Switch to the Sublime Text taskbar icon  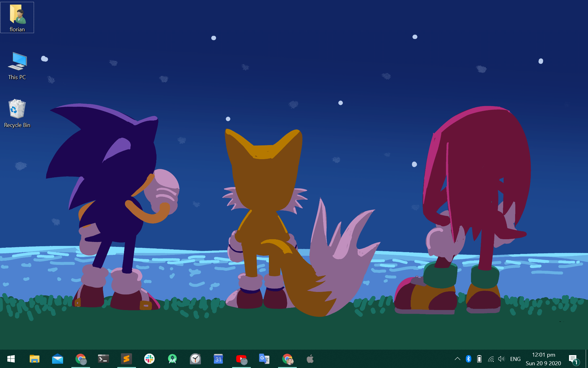tap(126, 359)
